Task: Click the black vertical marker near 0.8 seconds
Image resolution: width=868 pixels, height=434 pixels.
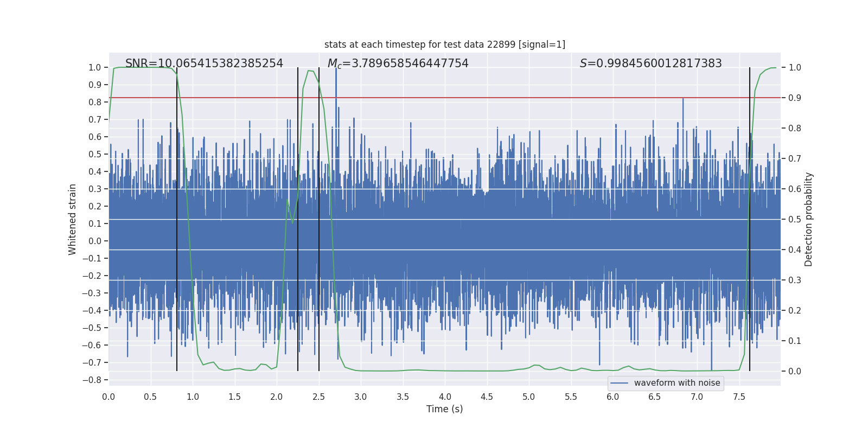Action: pos(177,219)
